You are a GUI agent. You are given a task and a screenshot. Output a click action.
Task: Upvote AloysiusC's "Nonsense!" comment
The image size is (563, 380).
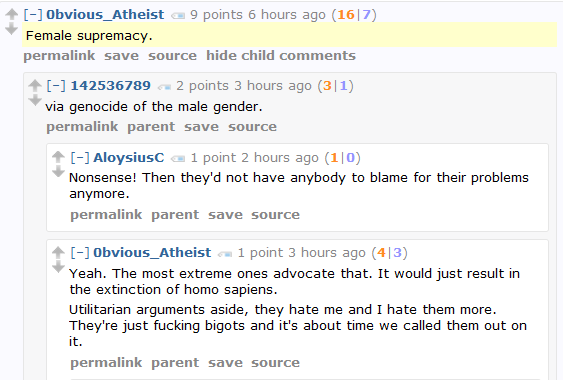[58, 157]
